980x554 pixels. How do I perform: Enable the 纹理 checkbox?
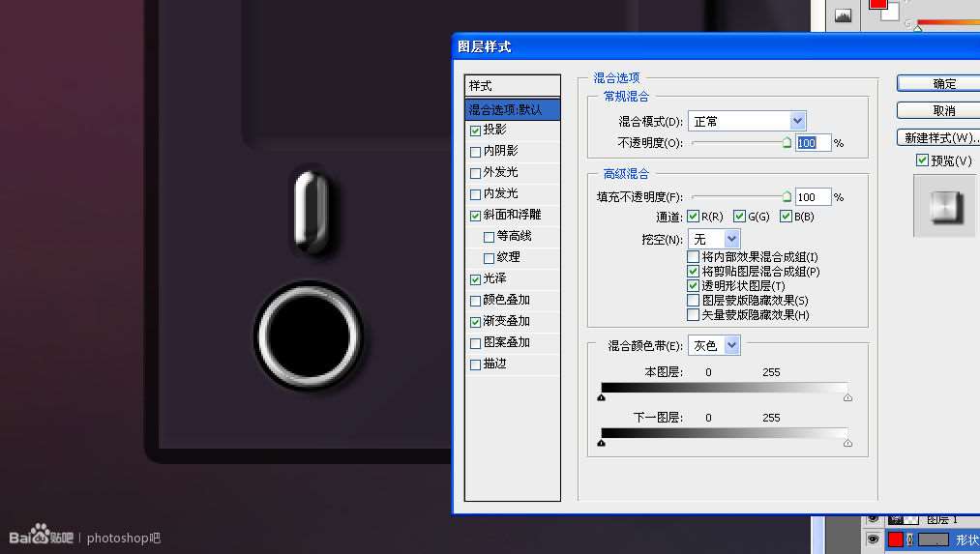tap(489, 258)
